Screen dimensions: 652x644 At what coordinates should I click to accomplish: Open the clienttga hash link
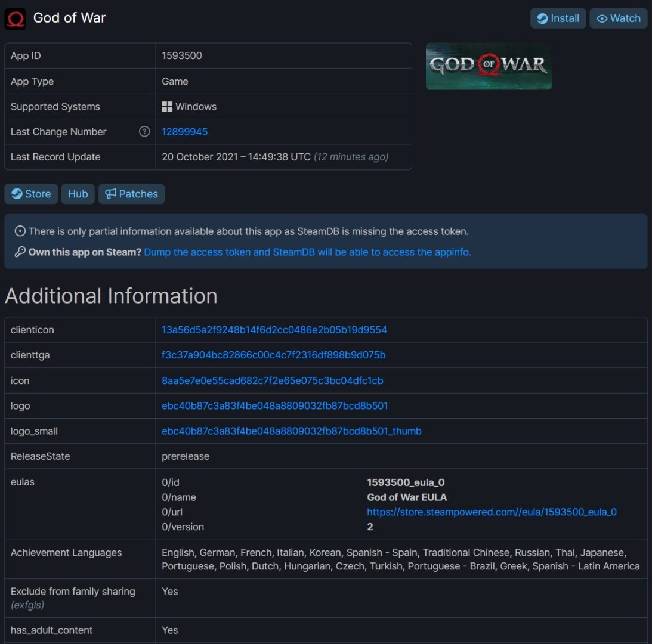point(273,355)
